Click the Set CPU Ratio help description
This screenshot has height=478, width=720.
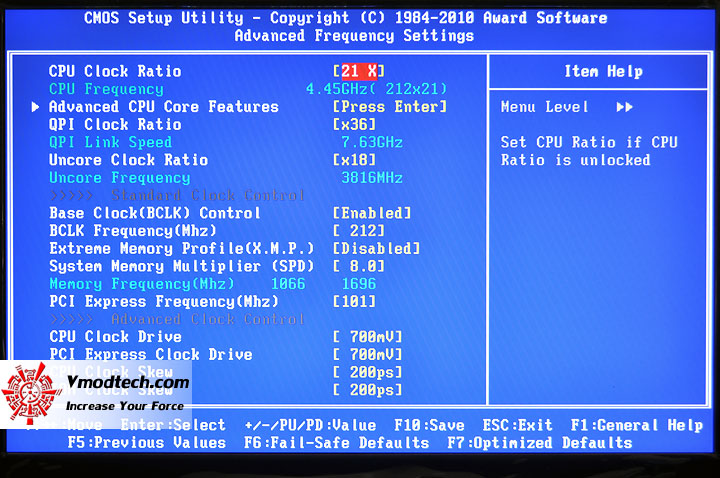click(x=589, y=151)
